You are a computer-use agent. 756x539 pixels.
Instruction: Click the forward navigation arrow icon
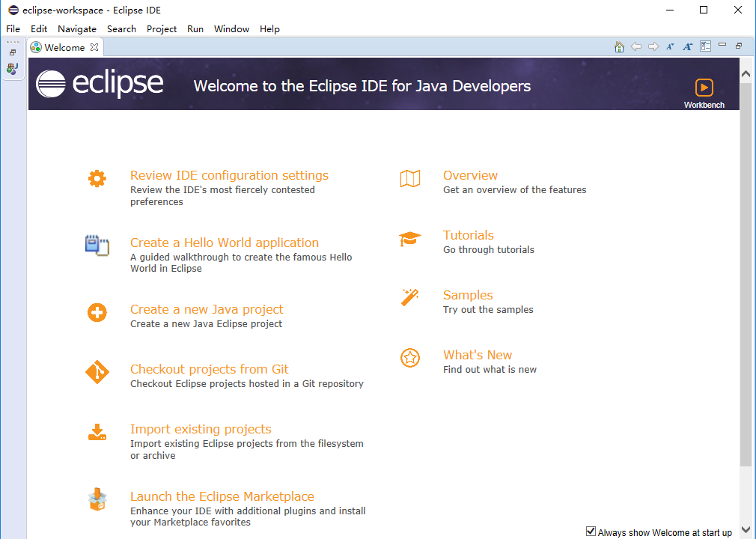pos(653,46)
